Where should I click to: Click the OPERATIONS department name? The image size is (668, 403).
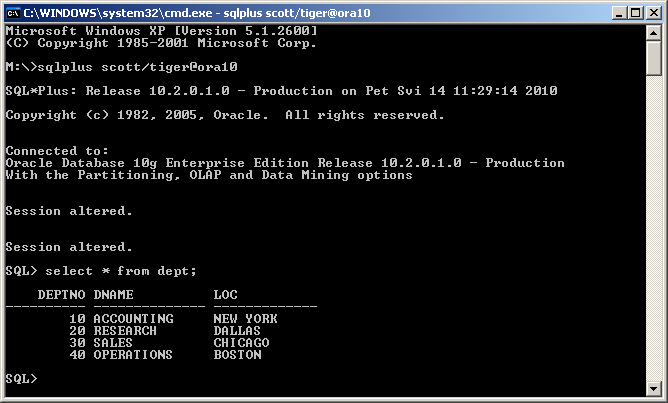[x=133, y=355]
